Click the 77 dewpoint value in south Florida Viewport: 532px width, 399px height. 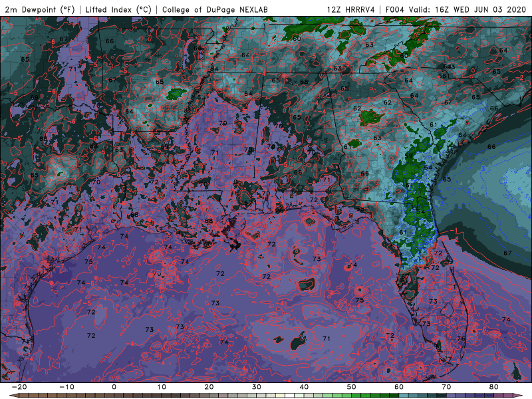pyautogui.click(x=448, y=360)
